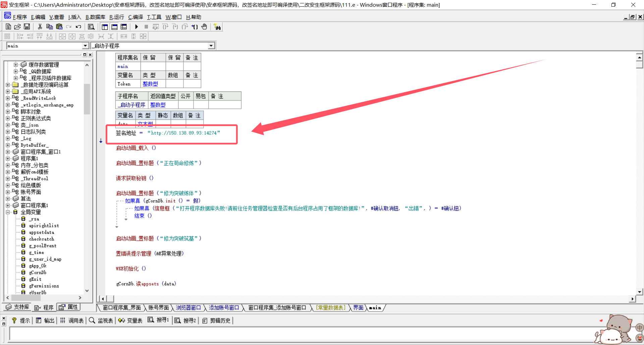644x345 pixels.
Task: Click the Open file folder icon
Action: coord(17,27)
